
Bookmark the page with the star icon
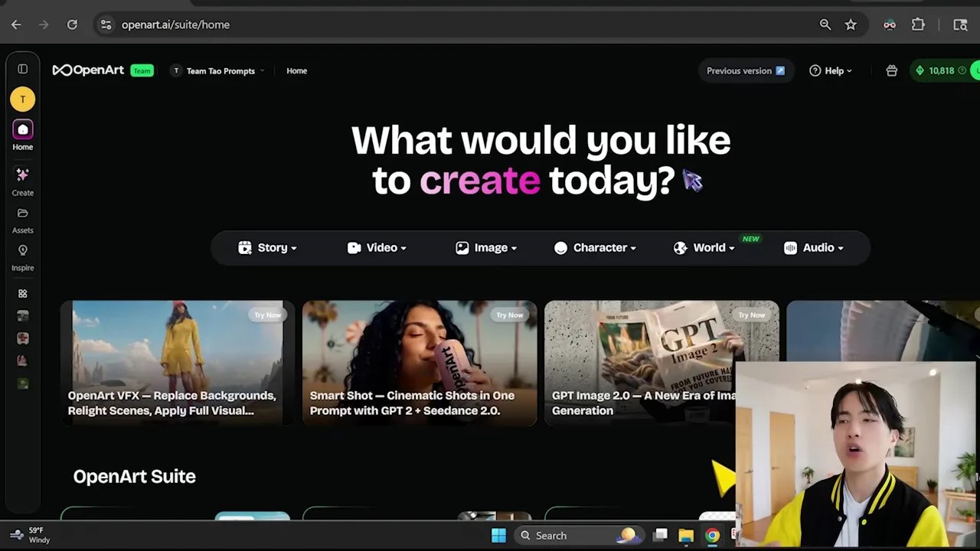[x=851, y=24]
